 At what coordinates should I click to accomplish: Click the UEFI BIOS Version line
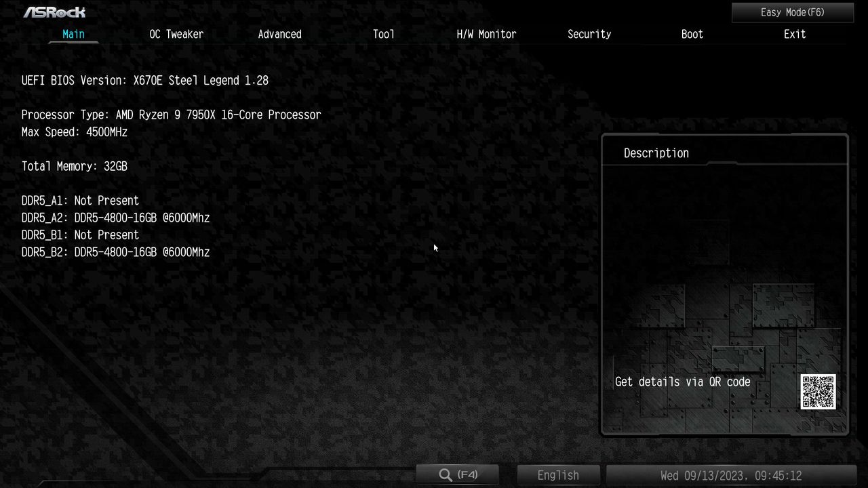point(145,80)
